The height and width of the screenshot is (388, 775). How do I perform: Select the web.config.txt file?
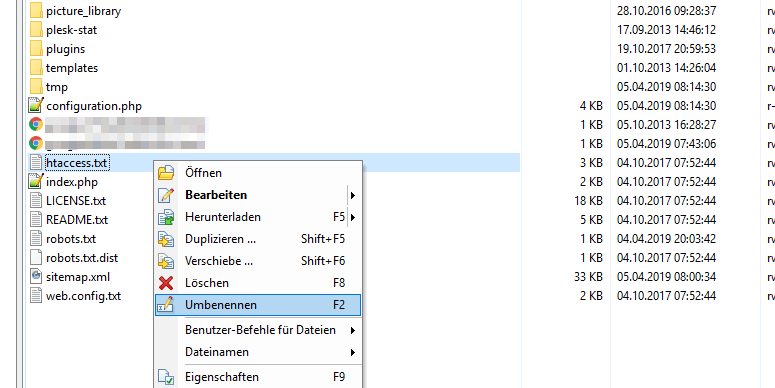tap(83, 296)
